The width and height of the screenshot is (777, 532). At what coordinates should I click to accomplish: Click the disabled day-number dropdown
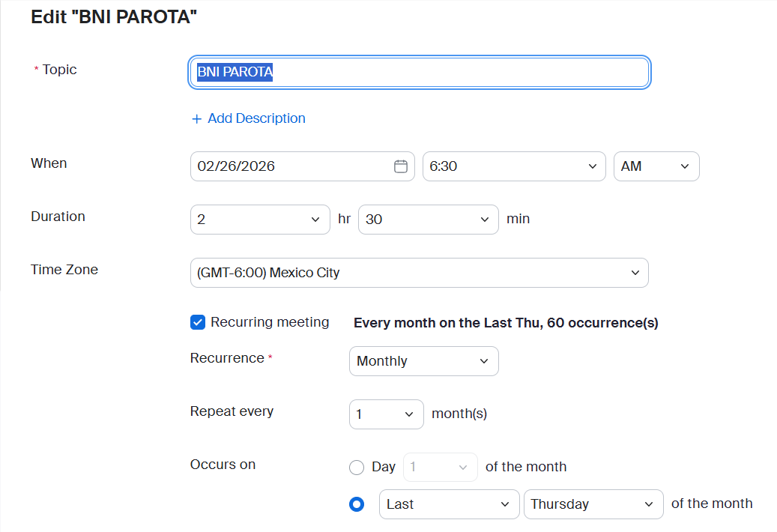click(440, 468)
